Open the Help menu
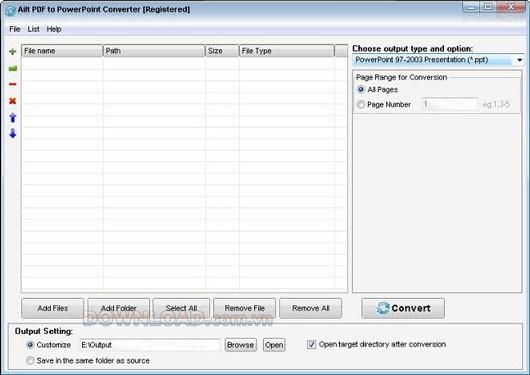Viewport: 530px width, 375px height. pyautogui.click(x=54, y=29)
